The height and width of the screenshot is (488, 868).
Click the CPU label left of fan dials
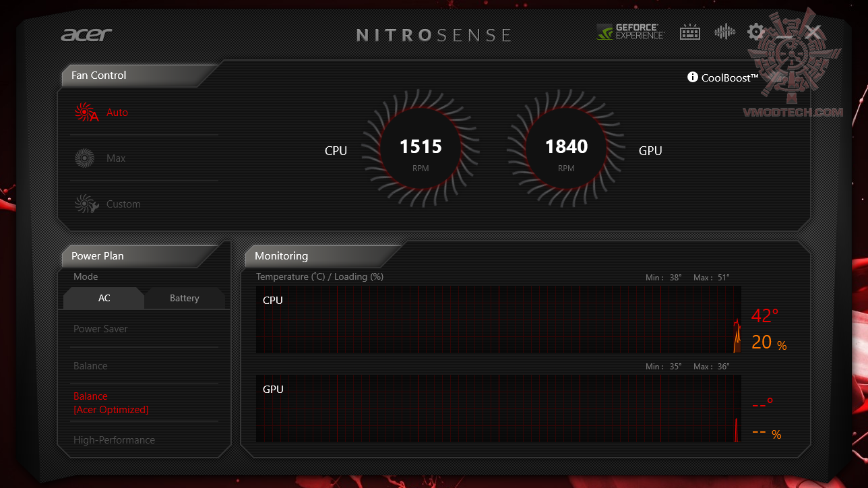(x=336, y=151)
